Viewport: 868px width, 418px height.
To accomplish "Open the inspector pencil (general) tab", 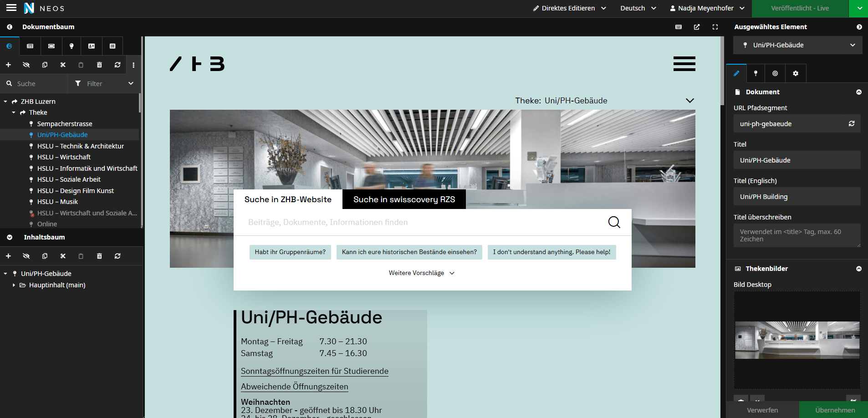I will click(736, 73).
